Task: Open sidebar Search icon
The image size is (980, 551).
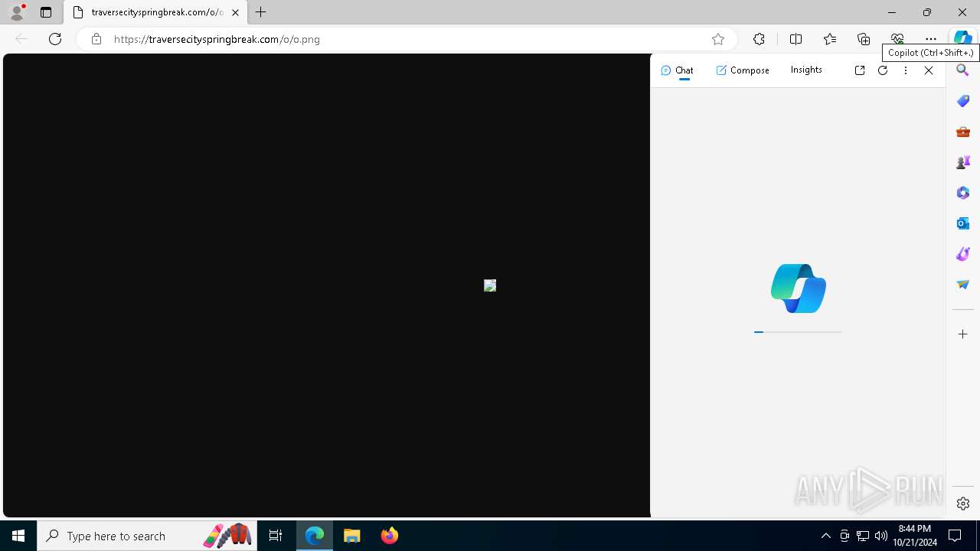Action: [963, 70]
